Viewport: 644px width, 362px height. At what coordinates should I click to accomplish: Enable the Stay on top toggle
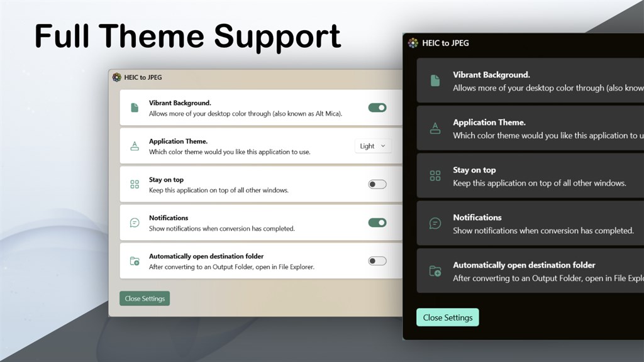pos(377,184)
